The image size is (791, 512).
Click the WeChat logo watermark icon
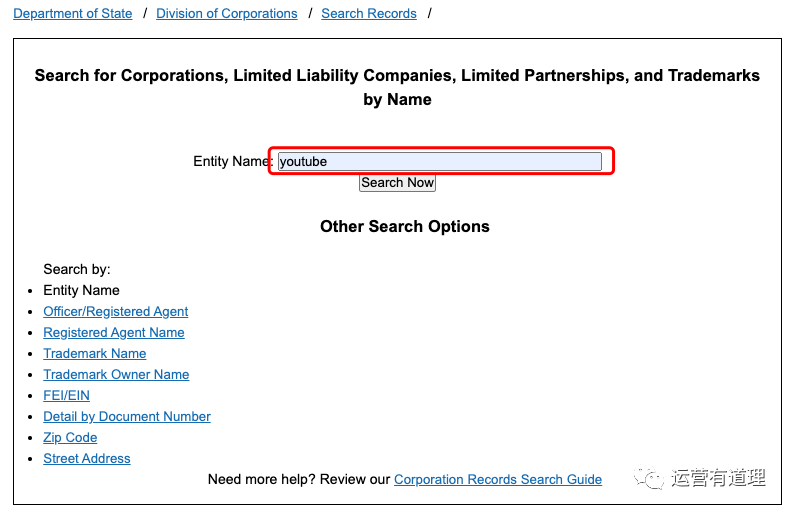point(649,477)
